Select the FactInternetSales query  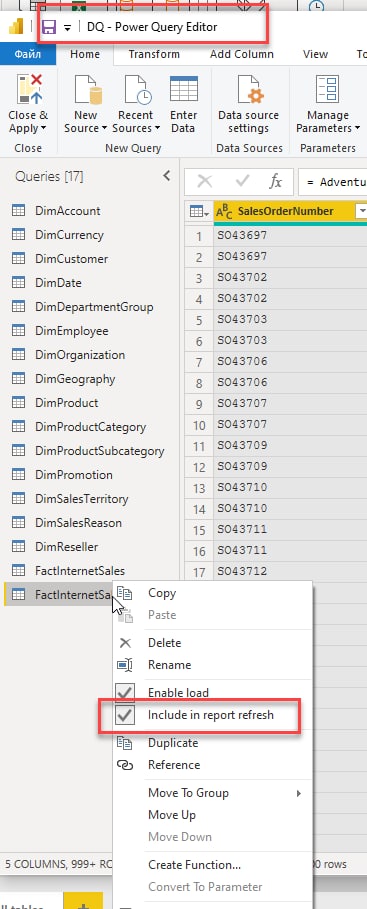pyautogui.click(x=80, y=571)
